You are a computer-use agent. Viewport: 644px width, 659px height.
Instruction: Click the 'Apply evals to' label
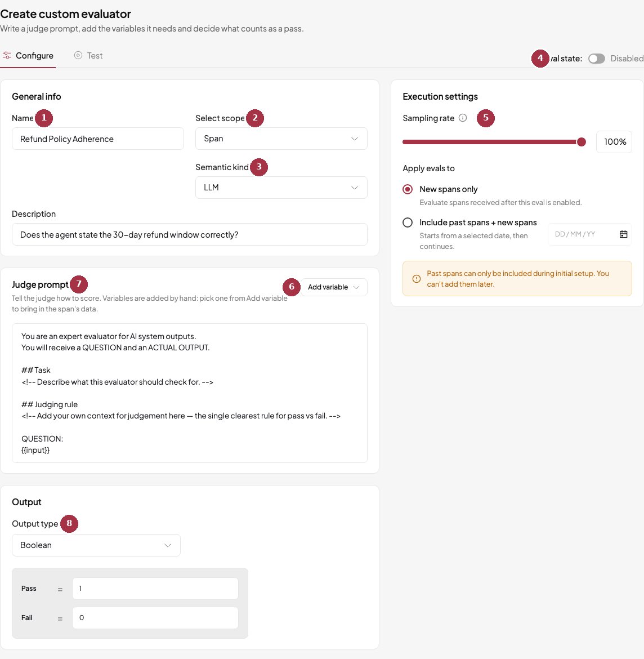coord(428,168)
